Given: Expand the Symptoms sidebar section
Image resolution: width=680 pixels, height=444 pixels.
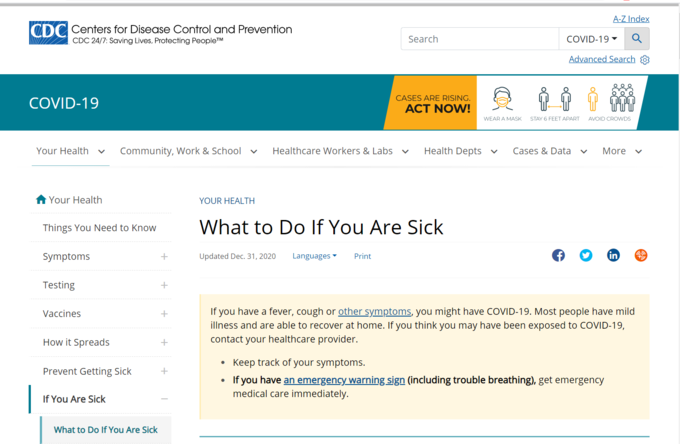Looking at the screenshot, I should [164, 257].
